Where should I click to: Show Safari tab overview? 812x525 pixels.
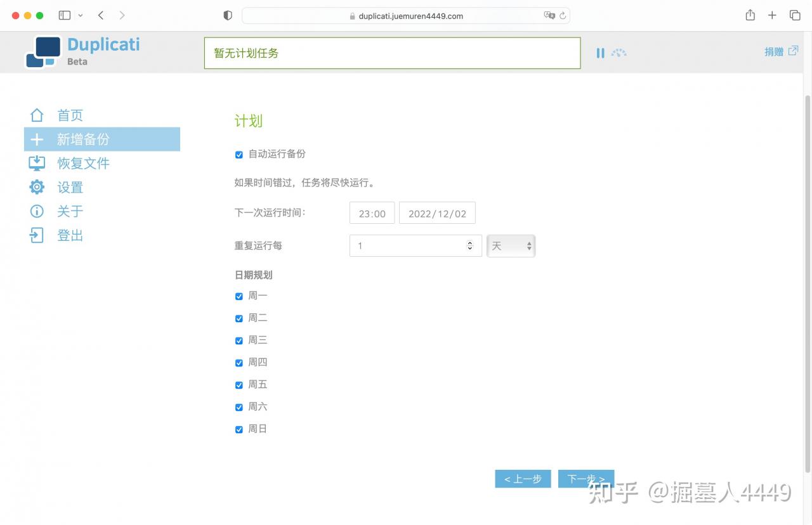[x=794, y=15]
